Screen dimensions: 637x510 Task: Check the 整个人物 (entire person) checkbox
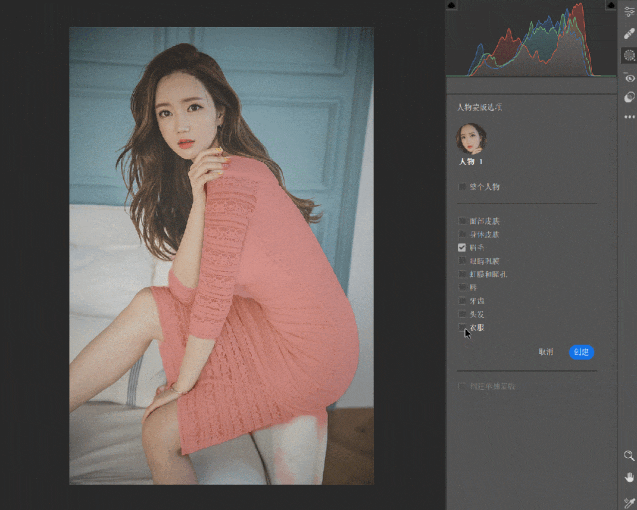pyautogui.click(x=462, y=187)
